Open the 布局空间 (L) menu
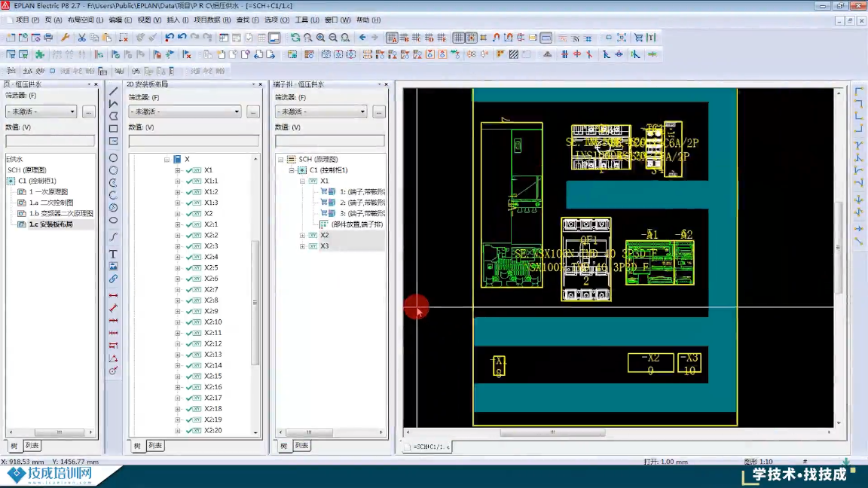The width and height of the screenshot is (868, 488). [85, 20]
